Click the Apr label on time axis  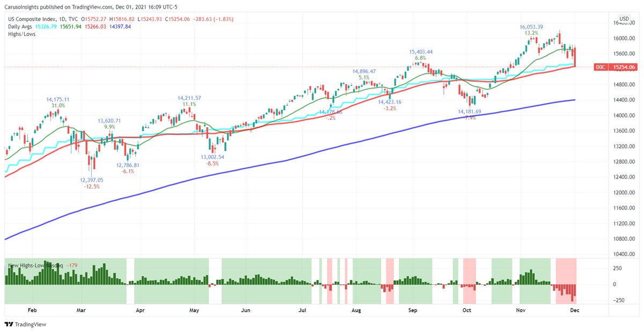point(140,311)
